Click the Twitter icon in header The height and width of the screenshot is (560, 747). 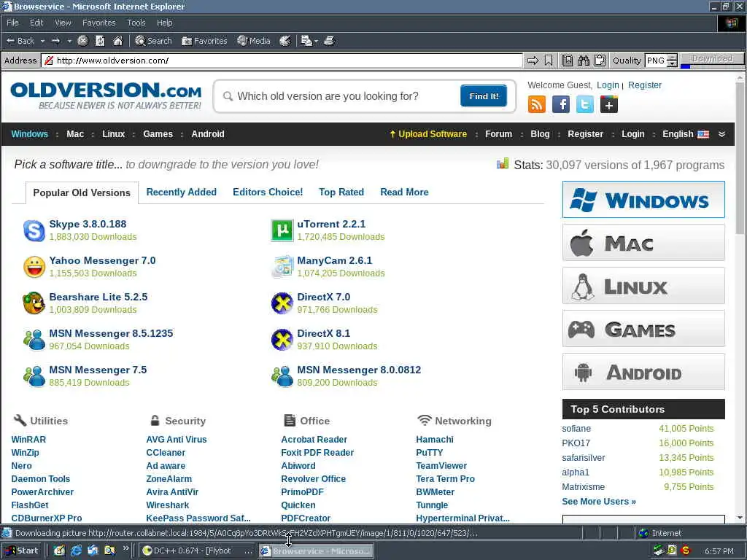[x=584, y=104]
